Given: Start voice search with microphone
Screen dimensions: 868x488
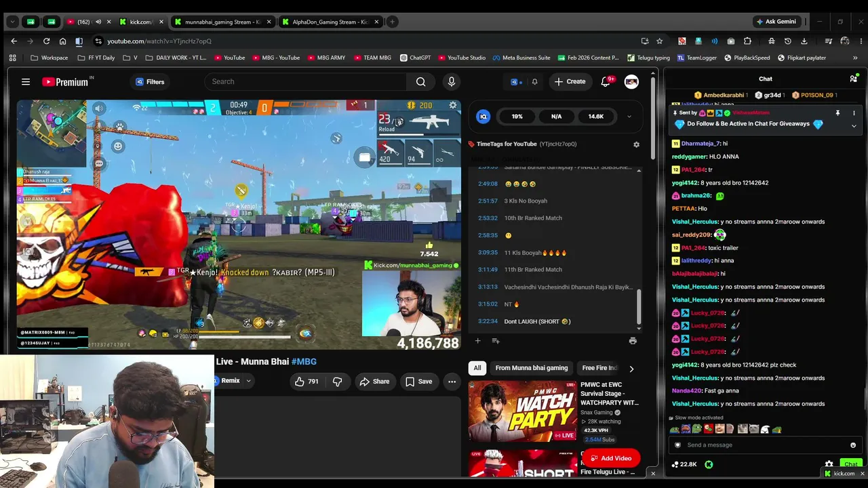Looking at the screenshot, I should click(x=452, y=82).
